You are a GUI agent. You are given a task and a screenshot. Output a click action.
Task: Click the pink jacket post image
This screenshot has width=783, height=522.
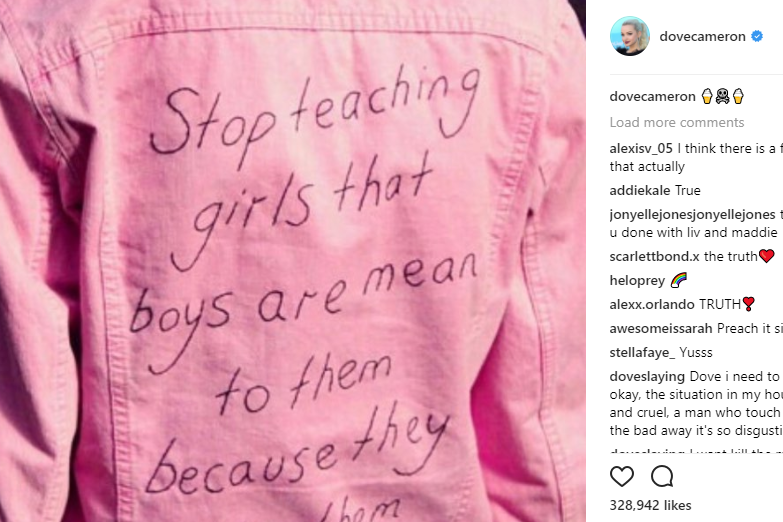click(x=293, y=261)
